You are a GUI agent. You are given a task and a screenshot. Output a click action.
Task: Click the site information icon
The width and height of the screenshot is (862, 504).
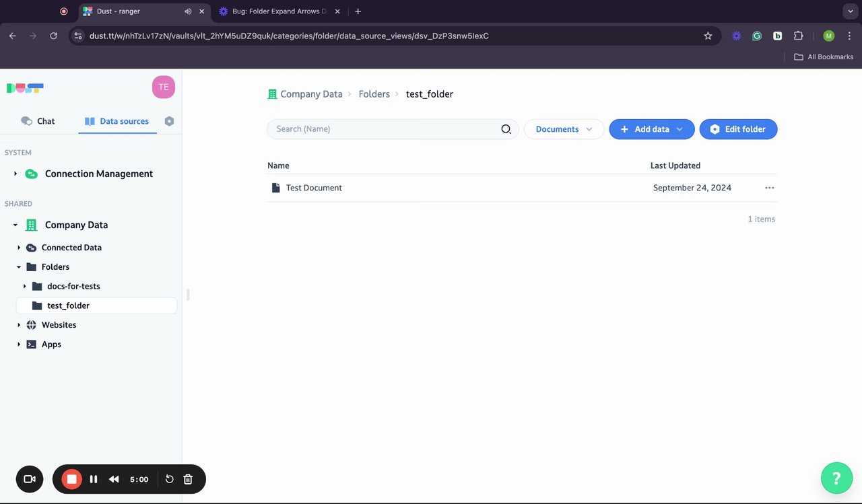tap(77, 36)
